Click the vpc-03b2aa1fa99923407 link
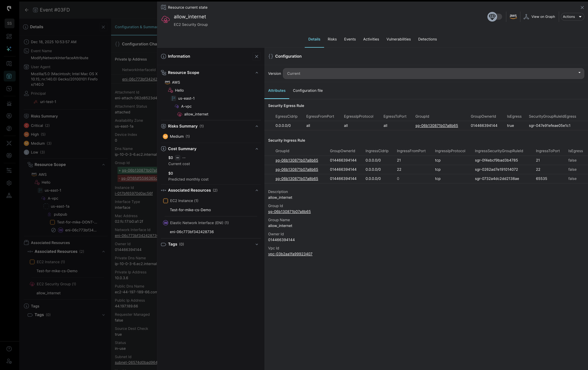Image resolution: width=588 pixels, height=370 pixels. click(x=290, y=254)
